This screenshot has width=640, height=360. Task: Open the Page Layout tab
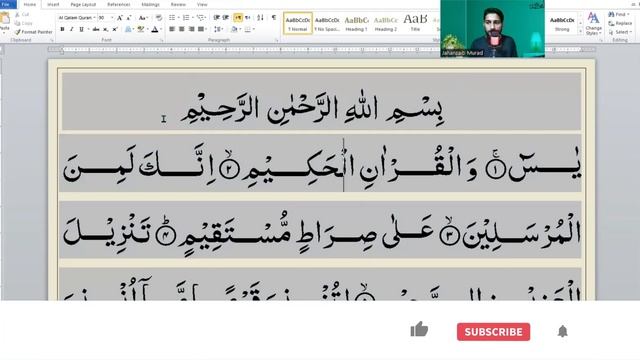[x=83, y=4]
